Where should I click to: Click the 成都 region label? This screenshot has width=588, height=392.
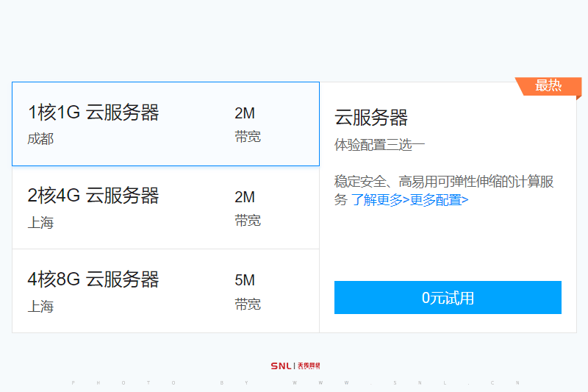click(40, 138)
